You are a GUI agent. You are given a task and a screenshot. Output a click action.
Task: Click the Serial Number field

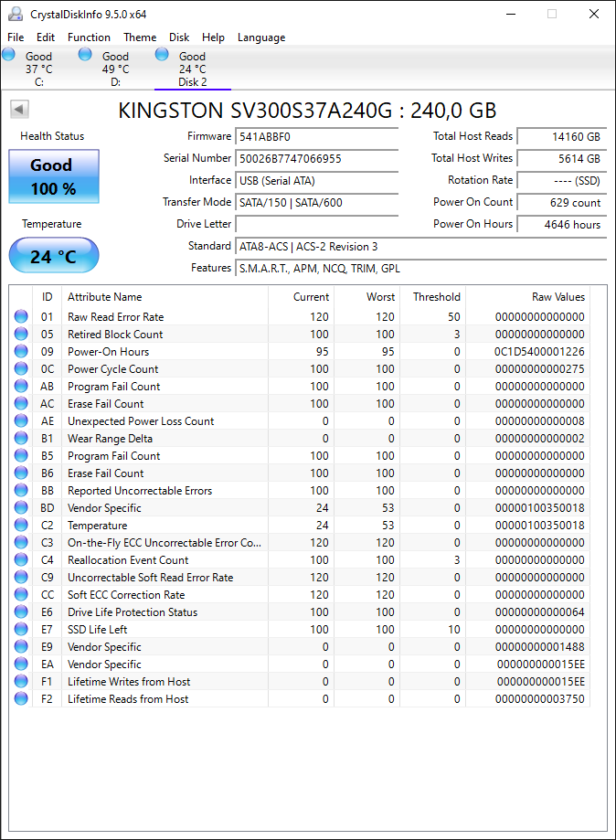316,158
